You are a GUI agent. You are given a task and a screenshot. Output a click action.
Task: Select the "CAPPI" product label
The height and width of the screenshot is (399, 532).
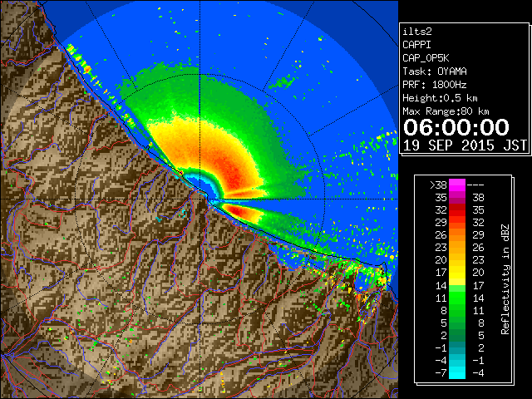coord(416,45)
